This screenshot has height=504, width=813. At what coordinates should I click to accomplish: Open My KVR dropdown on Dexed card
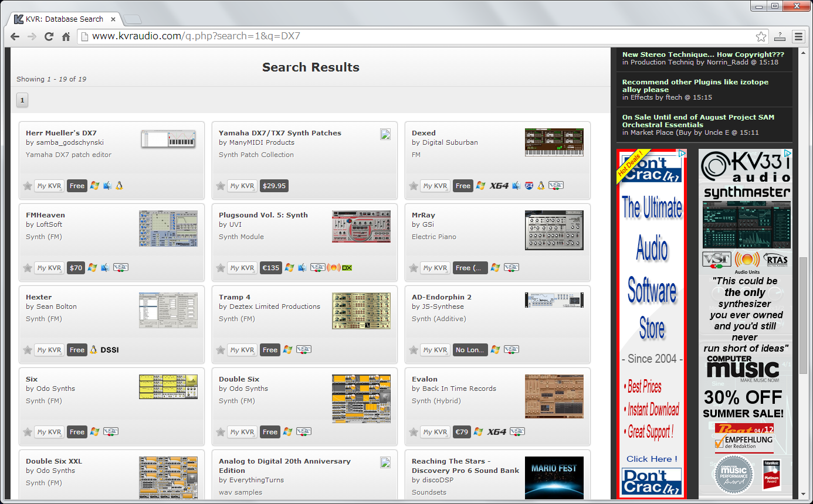pyautogui.click(x=435, y=186)
